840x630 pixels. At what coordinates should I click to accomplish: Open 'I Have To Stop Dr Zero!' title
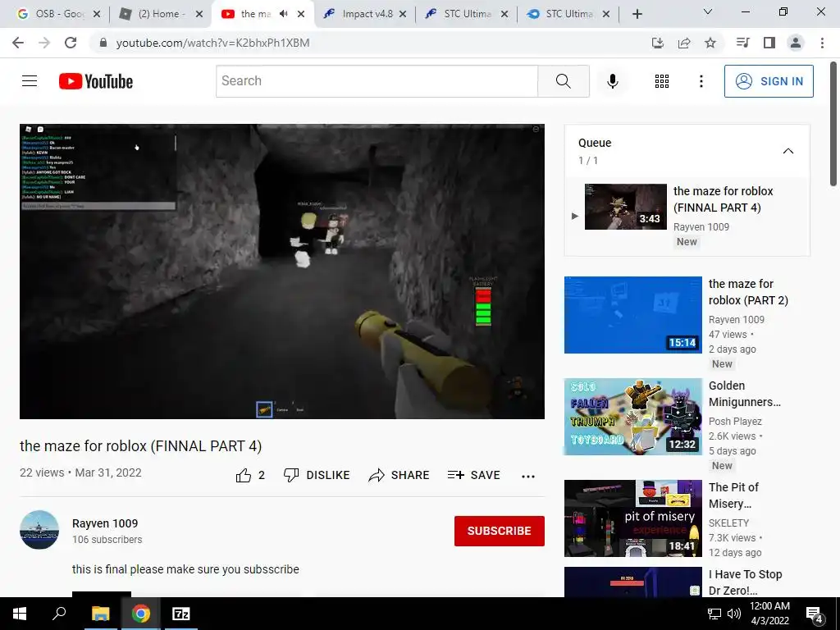click(x=745, y=582)
